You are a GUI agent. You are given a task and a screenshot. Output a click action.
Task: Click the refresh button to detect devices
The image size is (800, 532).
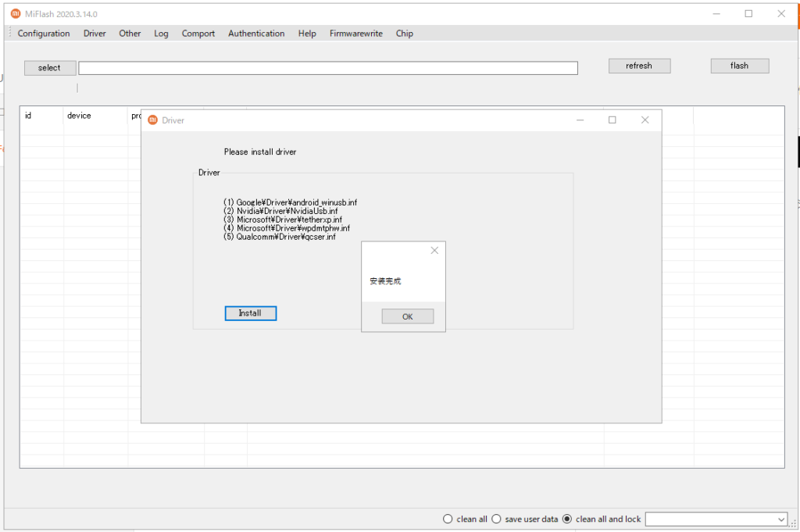(639, 65)
